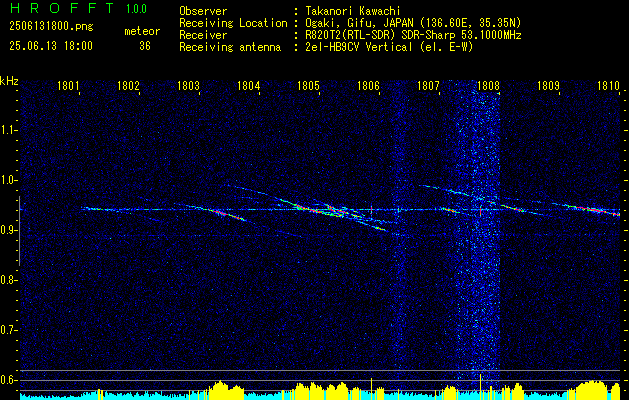
Task: Click the 0.9 kHz axis label
Action: click(8, 230)
